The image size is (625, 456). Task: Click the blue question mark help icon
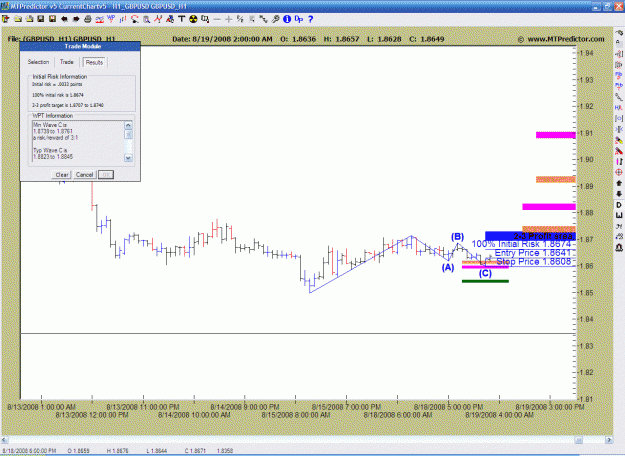[x=311, y=19]
